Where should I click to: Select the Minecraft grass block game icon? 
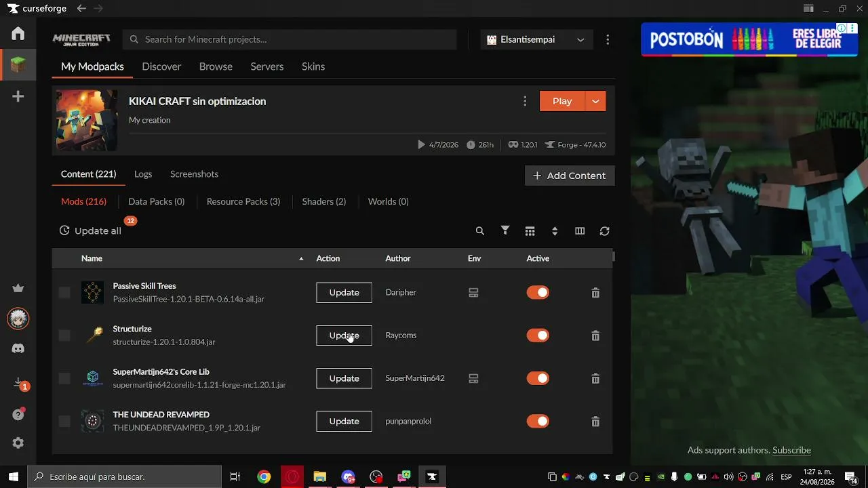point(18,65)
